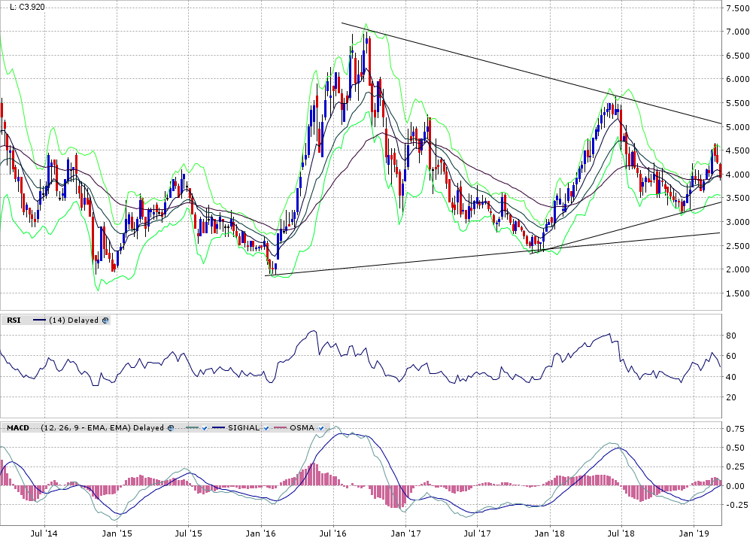Viewport: 756px width, 544px height.
Task: Click the RSI indicator label
Action: tap(14, 320)
